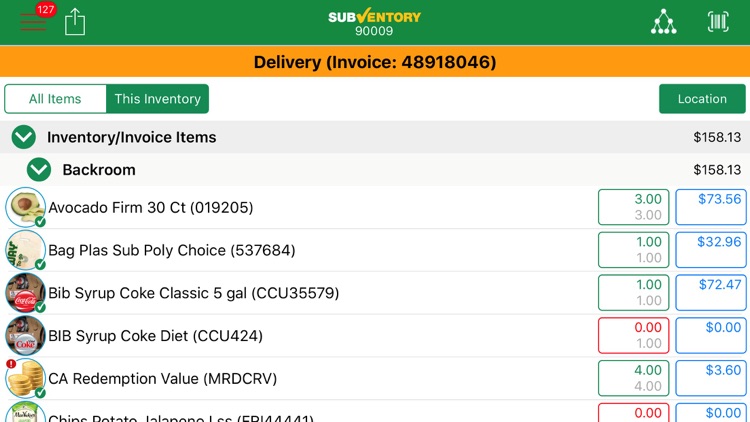Edit Coke Classic price $72.47
The width and height of the screenshot is (750, 422).
coord(711,293)
